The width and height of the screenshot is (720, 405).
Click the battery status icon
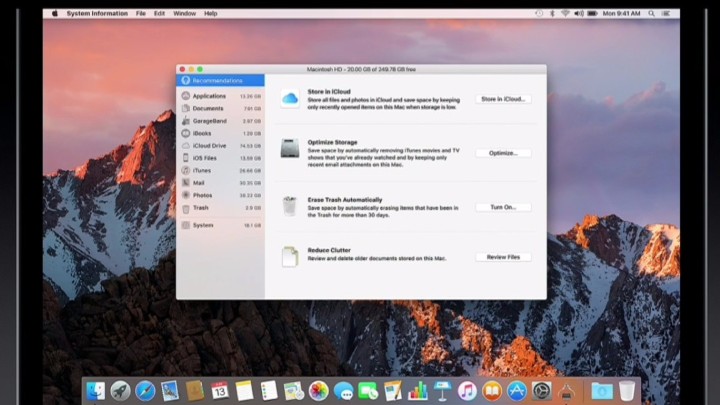[592, 13]
